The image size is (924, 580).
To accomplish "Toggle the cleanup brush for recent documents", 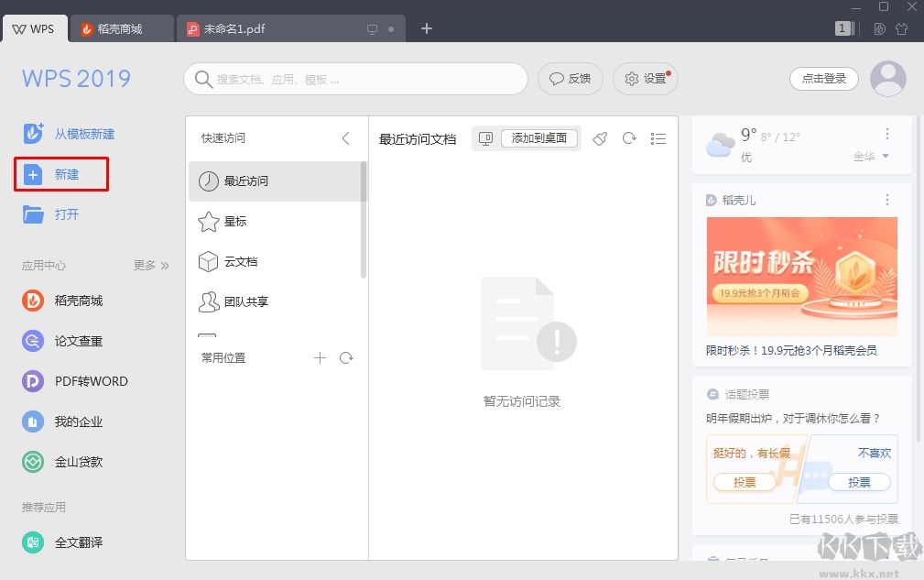I will click(602, 138).
